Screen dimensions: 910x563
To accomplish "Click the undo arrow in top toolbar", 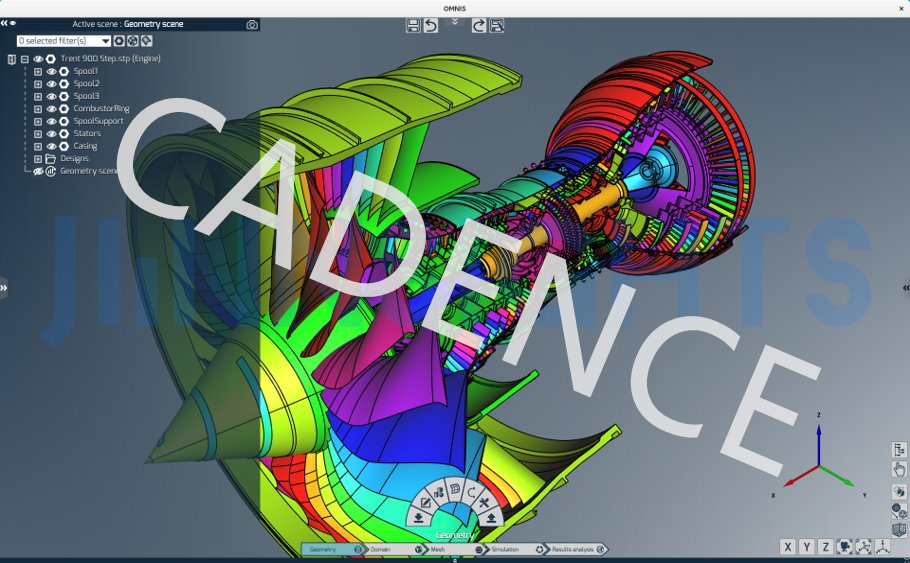I will 431,25.
